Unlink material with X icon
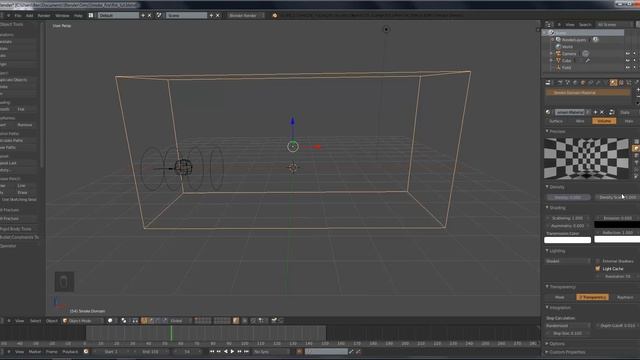The height and width of the screenshot is (360, 640). click(602, 112)
